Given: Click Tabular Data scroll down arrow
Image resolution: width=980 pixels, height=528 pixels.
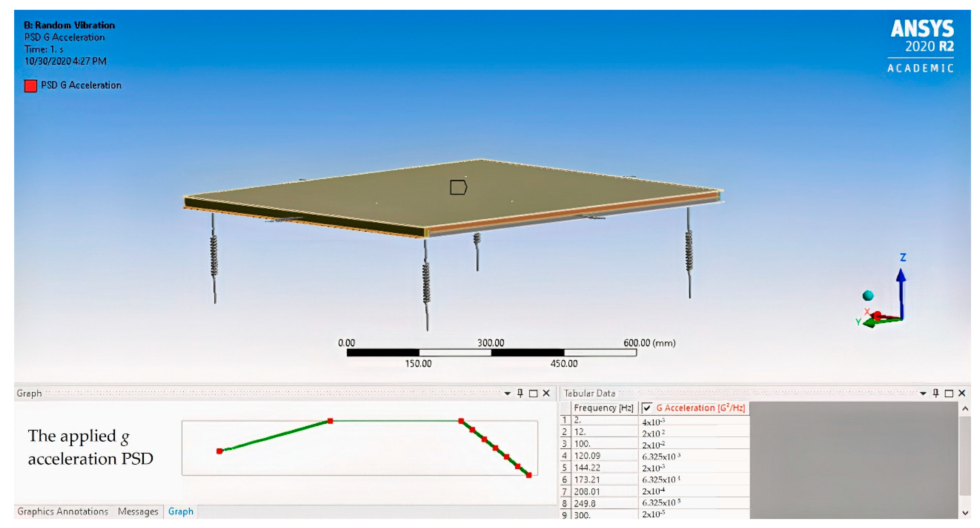Looking at the screenshot, I should click(965, 513).
